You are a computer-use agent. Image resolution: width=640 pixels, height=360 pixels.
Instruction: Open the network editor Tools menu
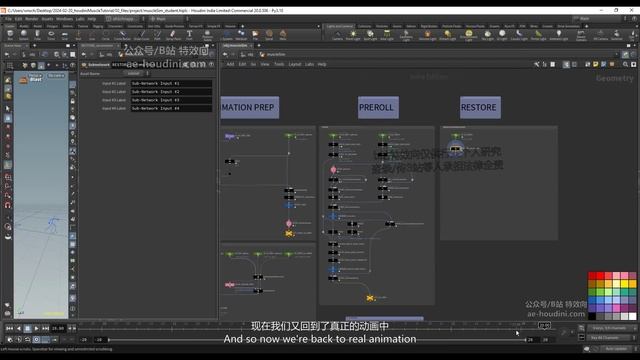(x=279, y=64)
